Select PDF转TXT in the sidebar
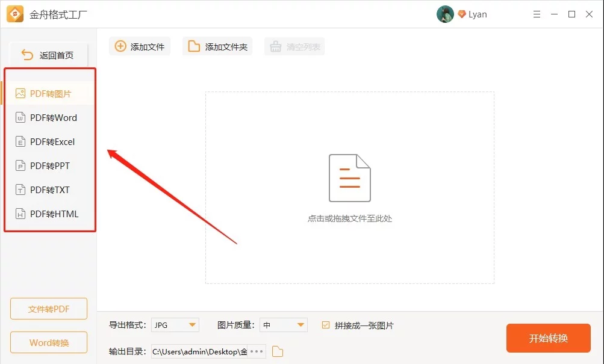This screenshot has width=604, height=364. pyautogui.click(x=49, y=190)
